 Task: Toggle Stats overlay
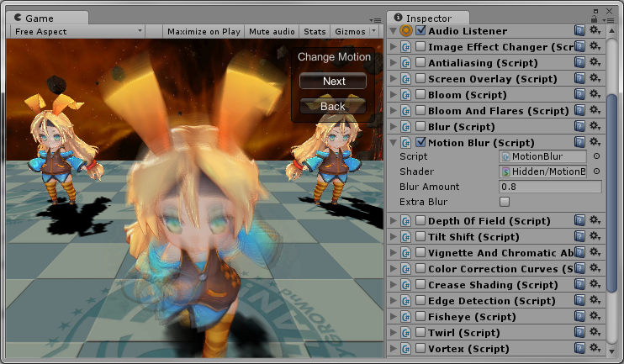[x=315, y=31]
